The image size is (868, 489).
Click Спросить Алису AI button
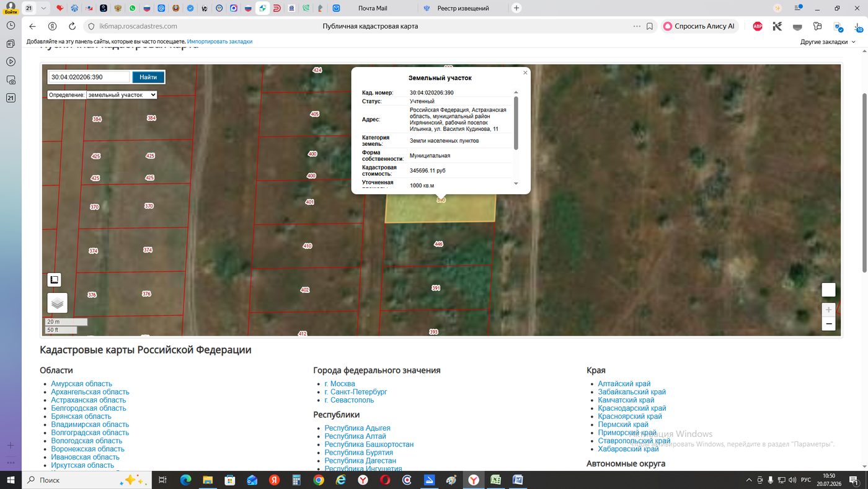(699, 26)
